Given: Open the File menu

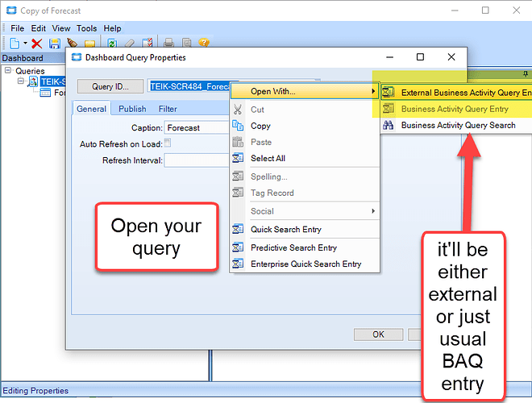Looking at the screenshot, I should point(17,28).
